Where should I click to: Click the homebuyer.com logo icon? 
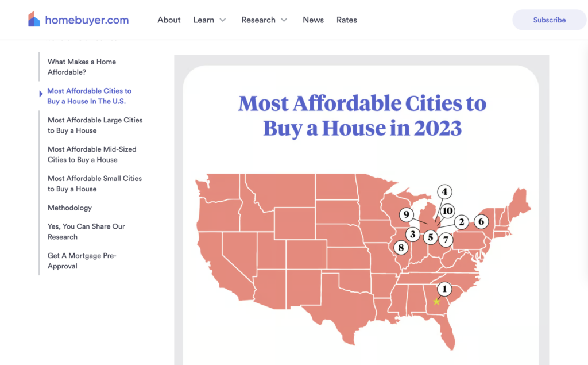pyautogui.click(x=34, y=18)
